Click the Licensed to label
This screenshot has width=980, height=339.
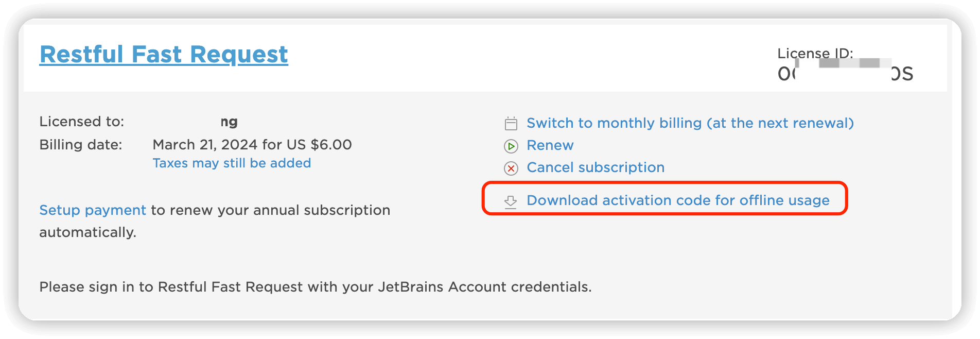pos(82,122)
